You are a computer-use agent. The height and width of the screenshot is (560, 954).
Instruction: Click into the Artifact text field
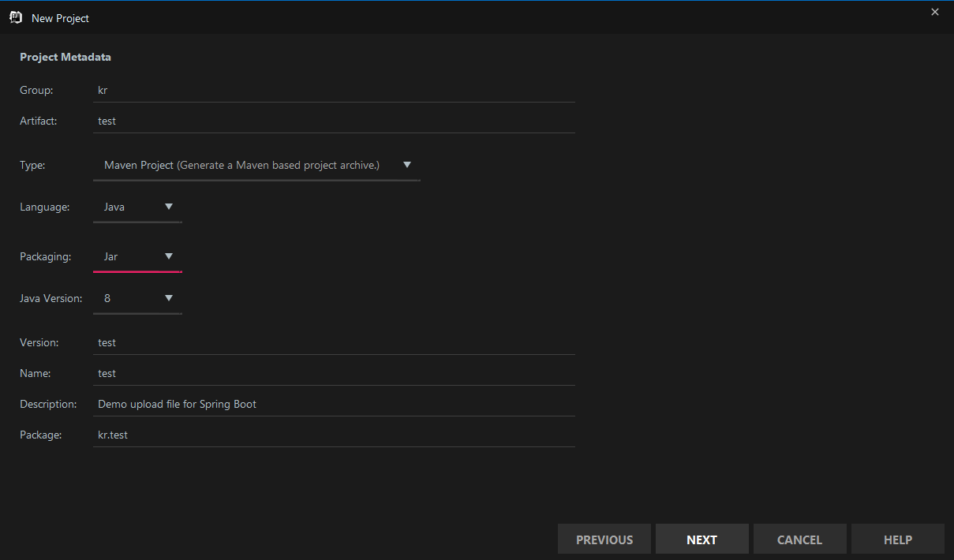(x=333, y=121)
